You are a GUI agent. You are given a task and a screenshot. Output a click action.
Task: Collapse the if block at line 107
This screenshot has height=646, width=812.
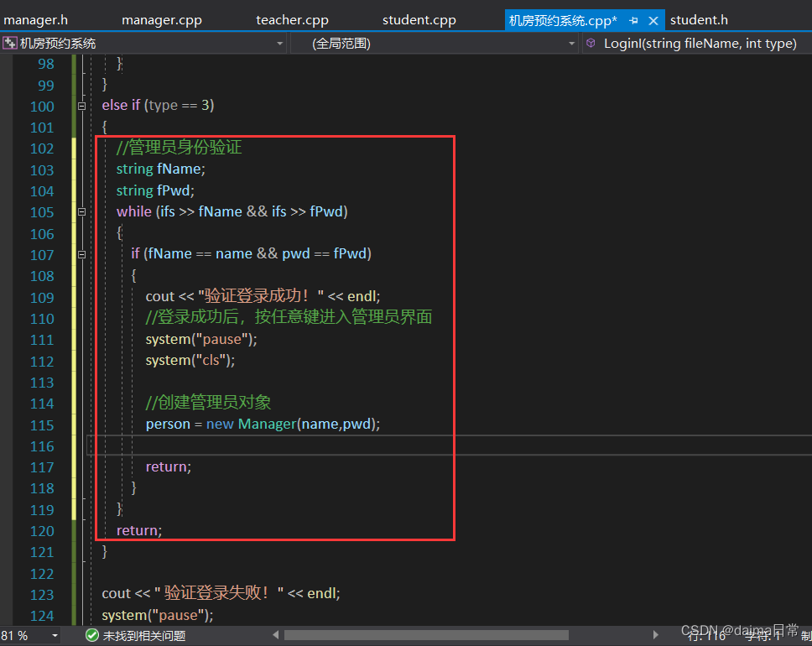pyautogui.click(x=82, y=254)
